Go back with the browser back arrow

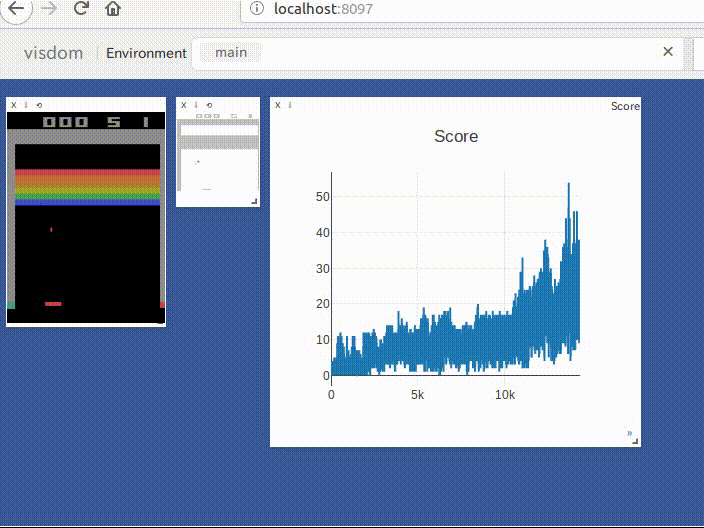16,8
